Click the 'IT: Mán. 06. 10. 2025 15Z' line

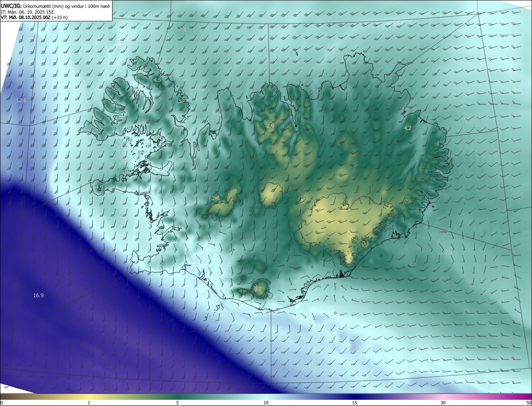click(x=27, y=12)
